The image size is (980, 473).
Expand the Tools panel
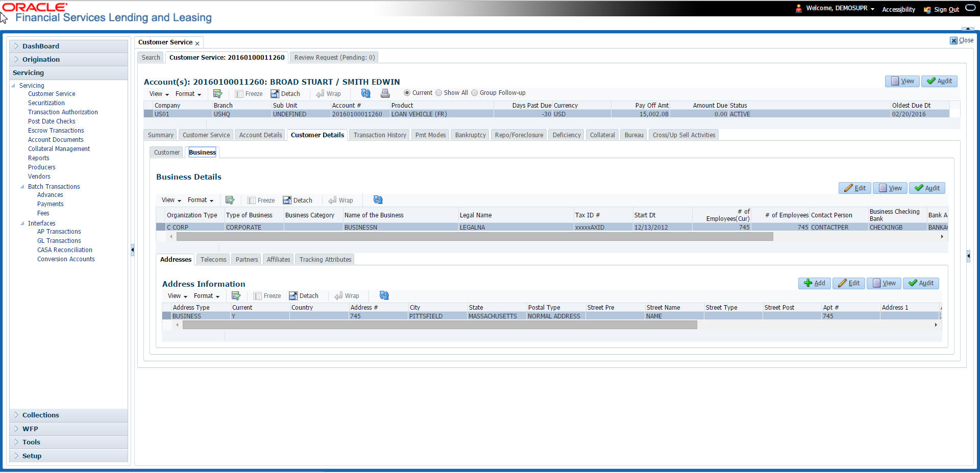[16, 442]
